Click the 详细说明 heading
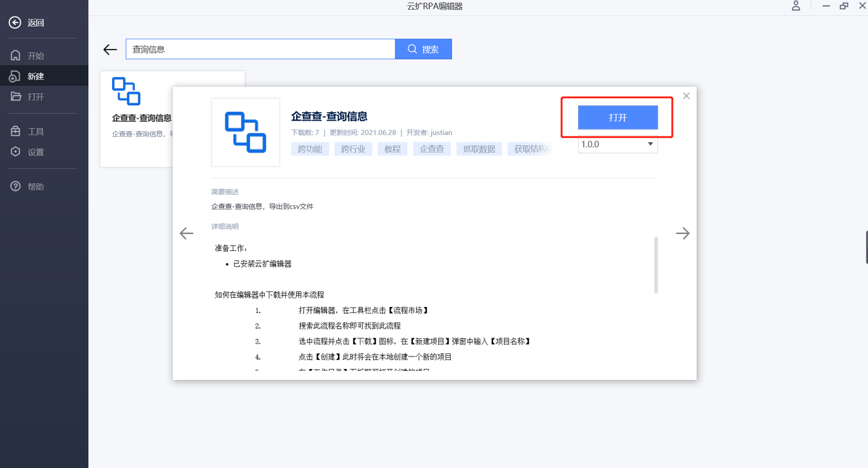The image size is (868, 468). click(x=225, y=227)
